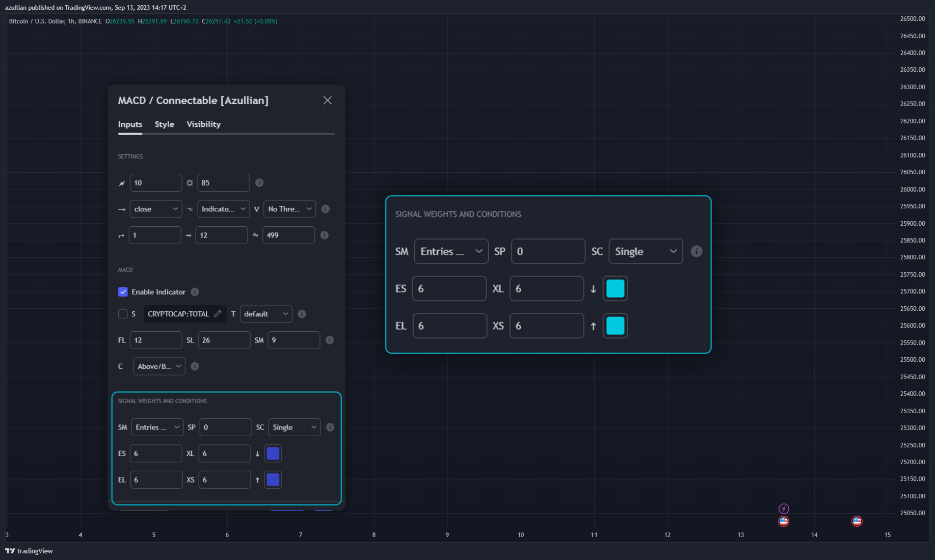Screen dimensions: 935x560
Task: Click the ES field in the MACD dialog
Action: [x=156, y=454]
